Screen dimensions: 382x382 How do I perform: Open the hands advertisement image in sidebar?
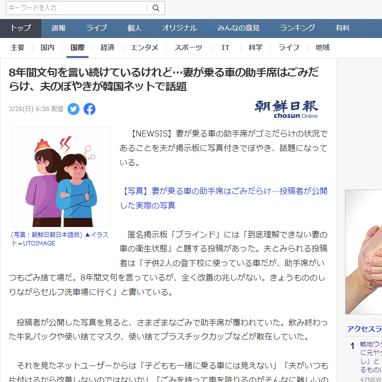(364, 252)
